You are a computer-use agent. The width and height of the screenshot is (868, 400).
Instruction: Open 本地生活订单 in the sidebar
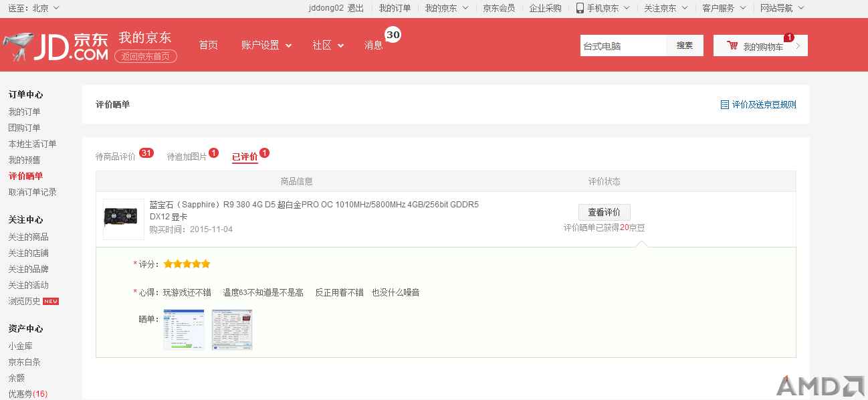tap(32, 144)
